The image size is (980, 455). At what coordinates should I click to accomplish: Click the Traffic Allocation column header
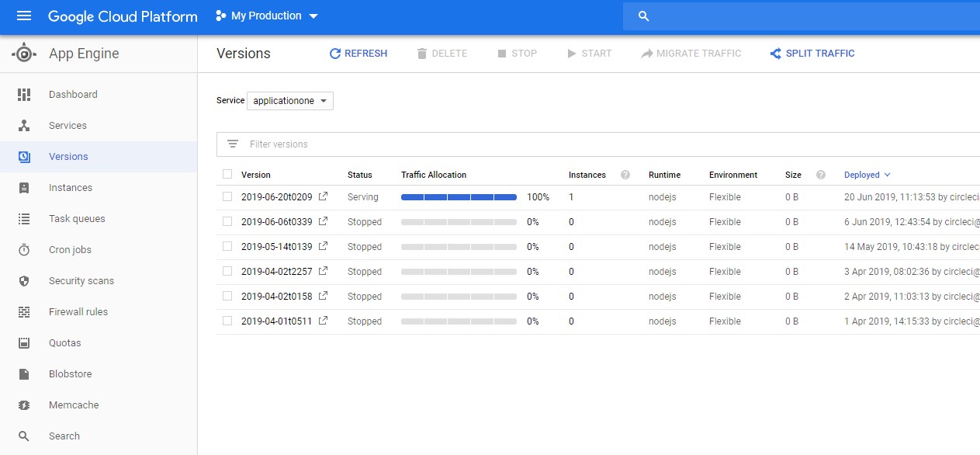[x=434, y=175]
